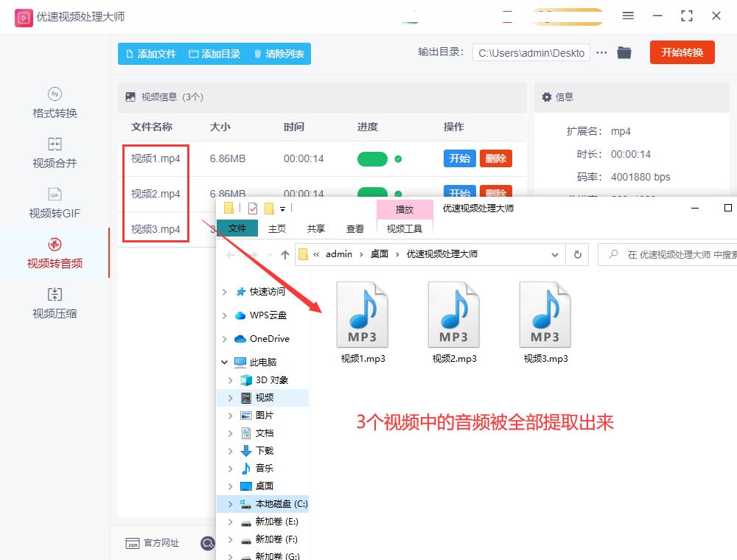Collapse 此电脑 in navigation pane
This screenshot has height=560, width=737.
click(x=225, y=363)
